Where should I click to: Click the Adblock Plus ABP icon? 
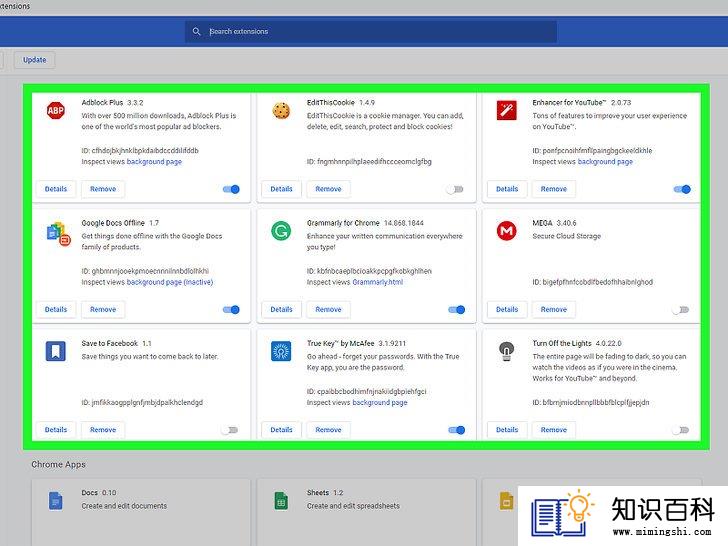pos(56,110)
